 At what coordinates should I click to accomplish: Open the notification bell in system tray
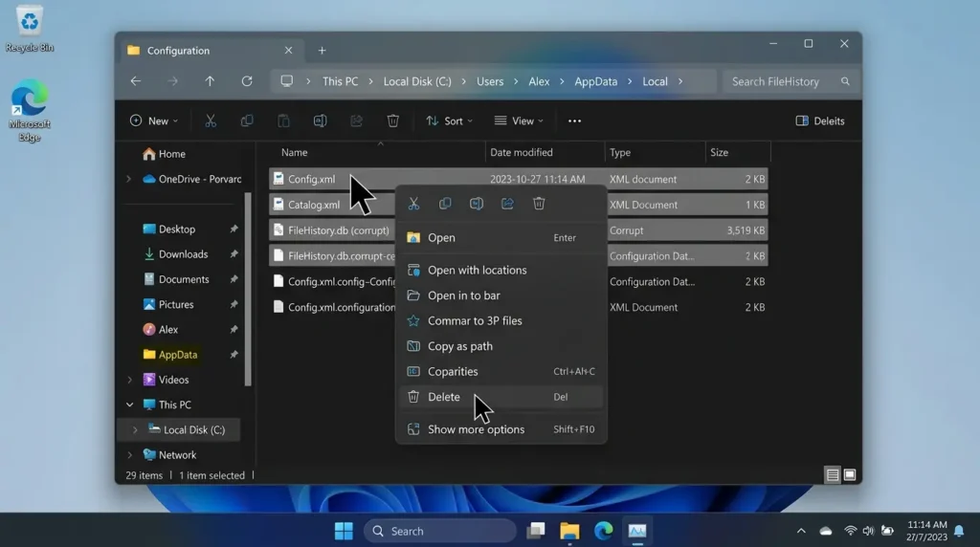click(x=959, y=532)
